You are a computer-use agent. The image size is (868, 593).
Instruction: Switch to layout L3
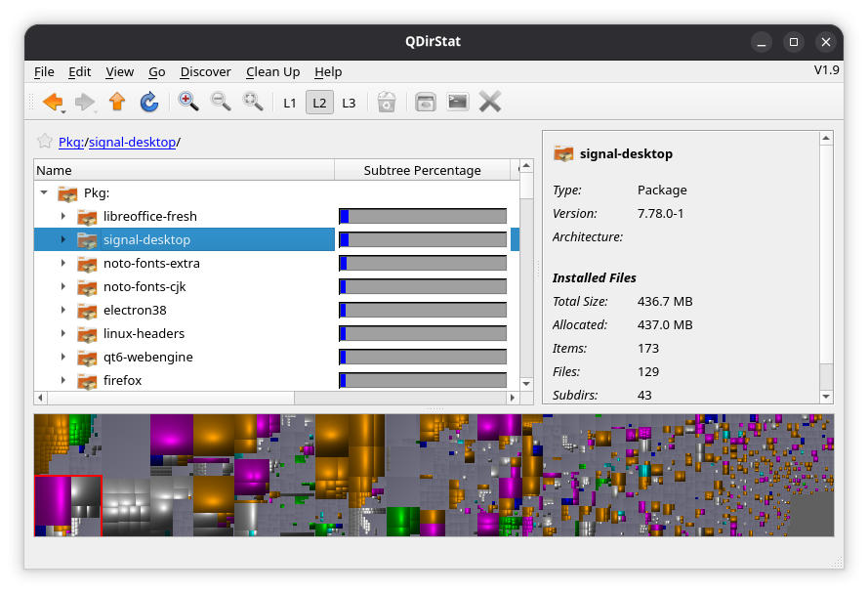click(349, 103)
